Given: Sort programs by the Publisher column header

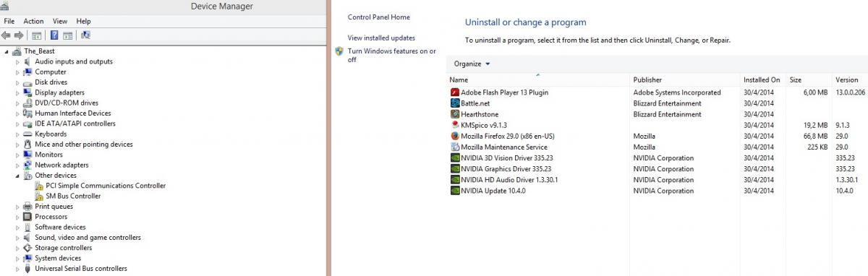Looking at the screenshot, I should coord(685,79).
